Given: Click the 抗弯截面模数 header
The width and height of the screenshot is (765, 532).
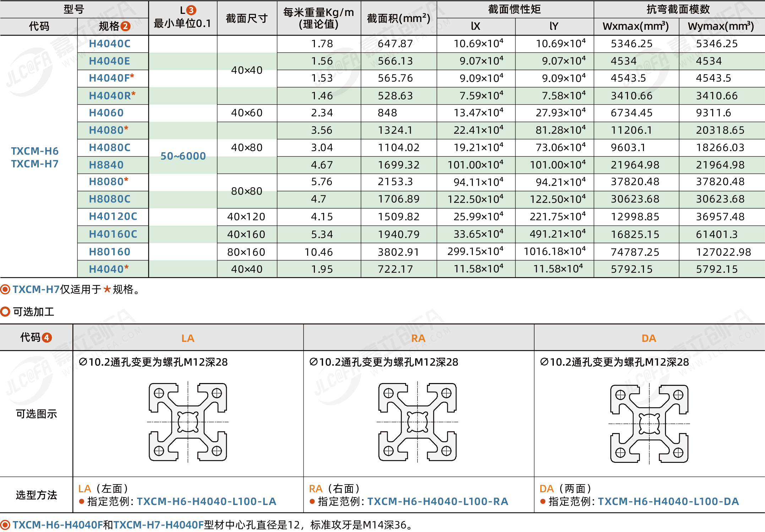Looking at the screenshot, I should [678, 9].
